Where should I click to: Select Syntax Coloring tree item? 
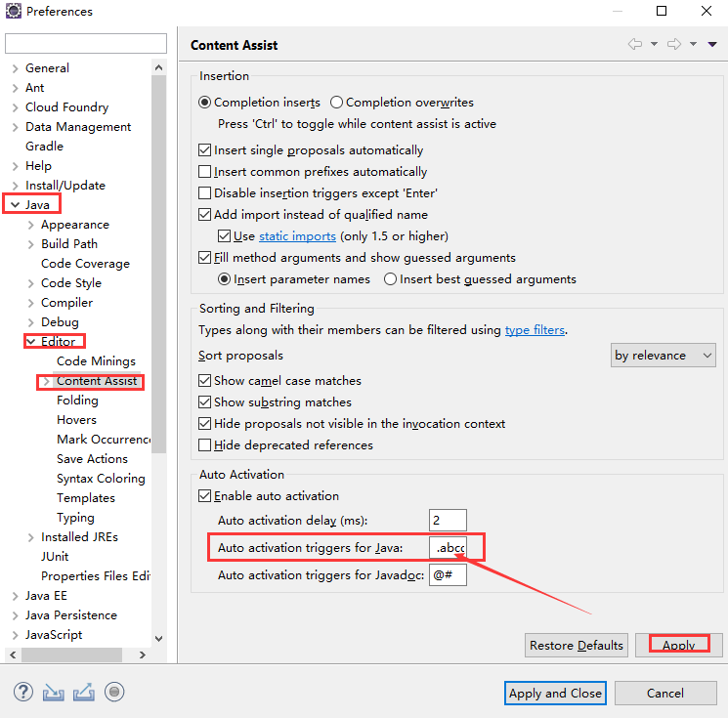(x=101, y=479)
